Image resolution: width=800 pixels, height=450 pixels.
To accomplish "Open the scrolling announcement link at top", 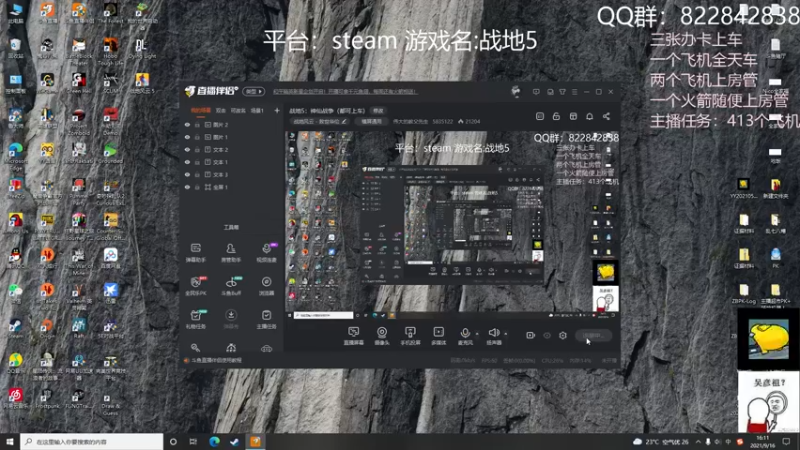I will coord(345,92).
